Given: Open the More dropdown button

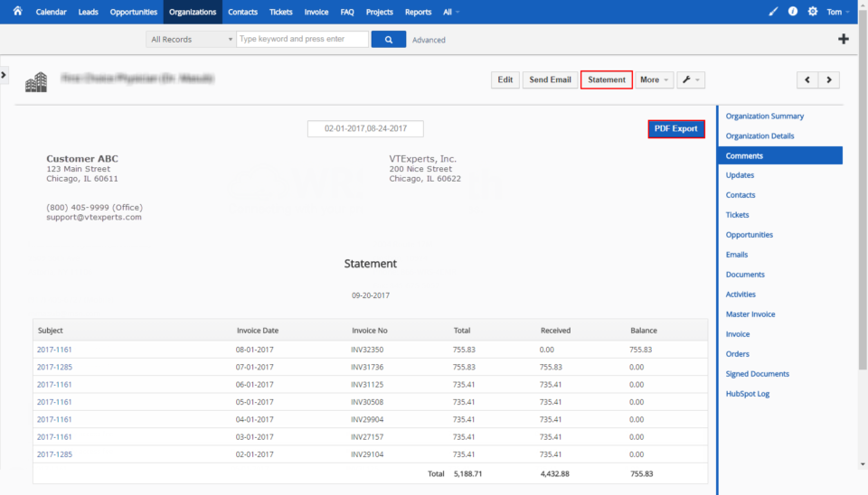Looking at the screenshot, I should click(654, 79).
